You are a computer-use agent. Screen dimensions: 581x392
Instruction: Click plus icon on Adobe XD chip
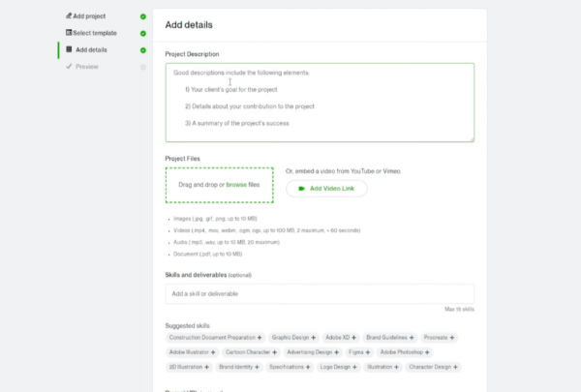pos(353,338)
